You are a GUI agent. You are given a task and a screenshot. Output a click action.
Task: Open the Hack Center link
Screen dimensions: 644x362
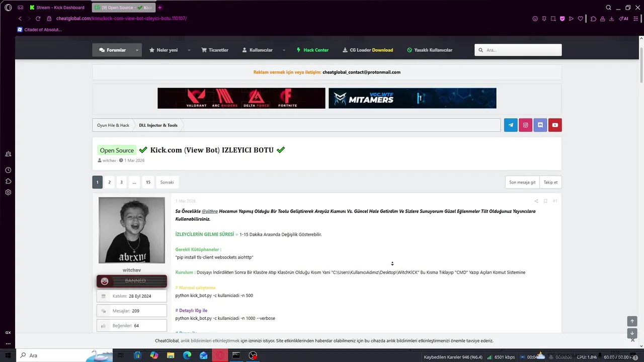312,50
